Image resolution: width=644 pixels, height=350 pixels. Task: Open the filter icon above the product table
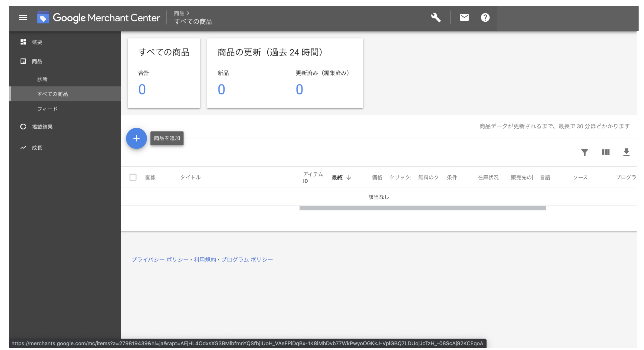pyautogui.click(x=585, y=152)
